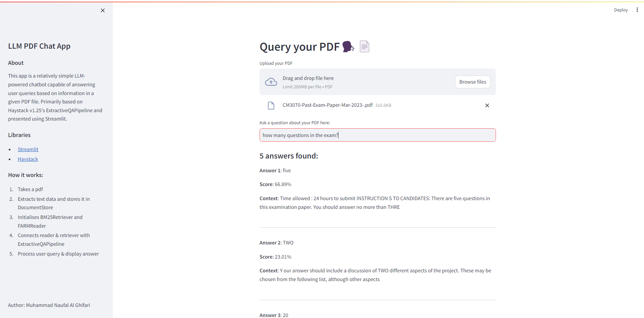
Task: Open the Haystack library link
Action: click(28, 159)
